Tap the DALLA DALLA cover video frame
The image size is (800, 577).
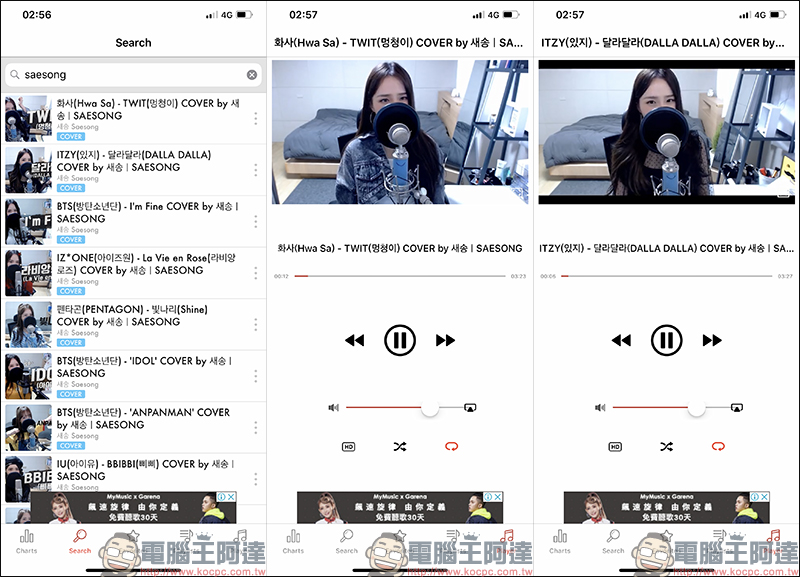tap(667, 132)
